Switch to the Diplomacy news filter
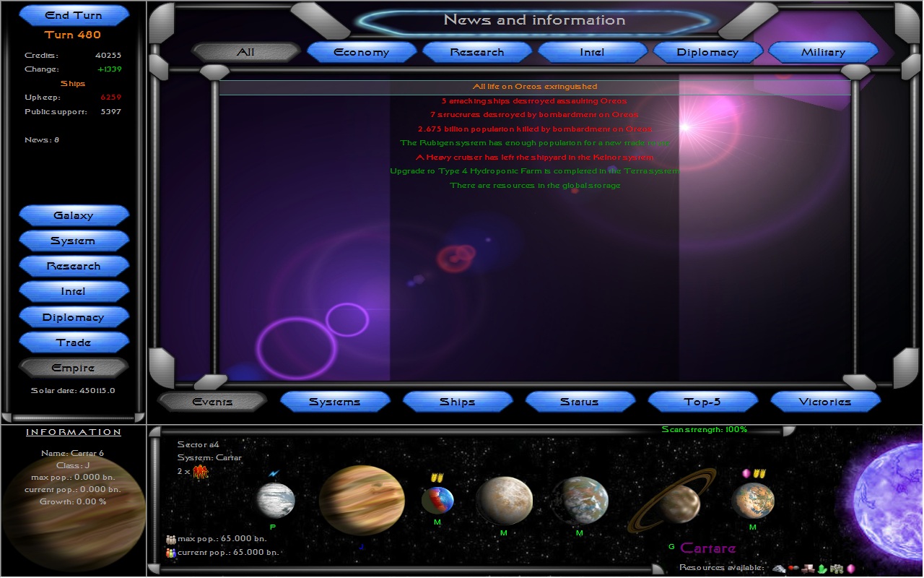Screen dimensions: 924x578 (707, 52)
